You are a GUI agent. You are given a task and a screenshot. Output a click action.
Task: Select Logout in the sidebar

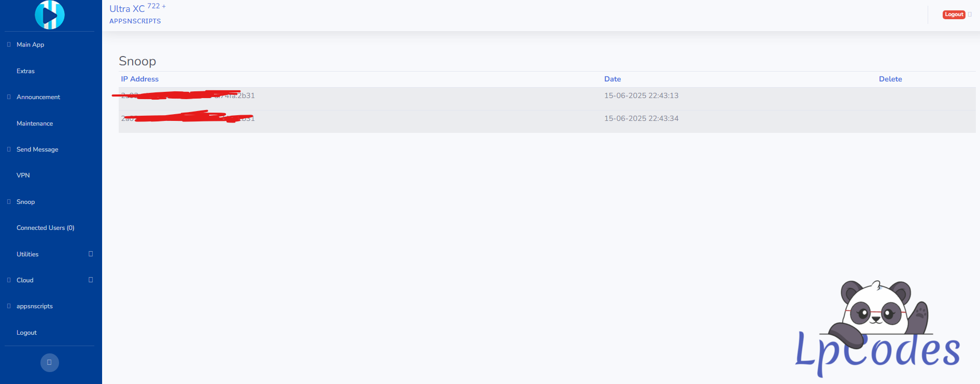[x=26, y=333]
